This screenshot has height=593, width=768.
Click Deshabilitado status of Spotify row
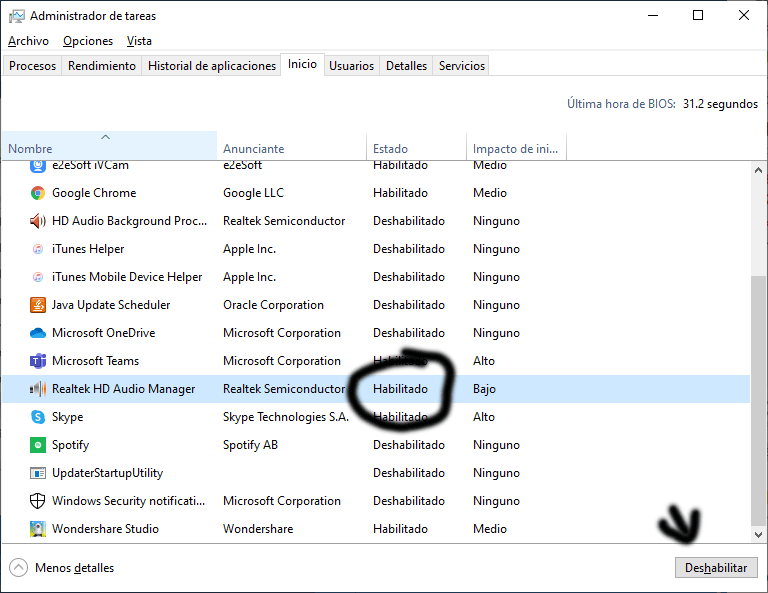click(x=408, y=445)
